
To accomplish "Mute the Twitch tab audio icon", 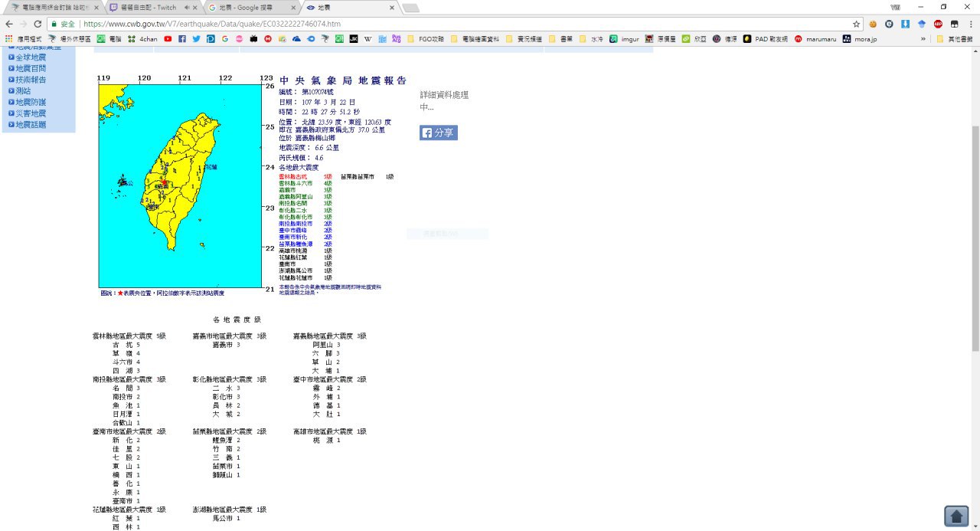I will [x=187, y=8].
